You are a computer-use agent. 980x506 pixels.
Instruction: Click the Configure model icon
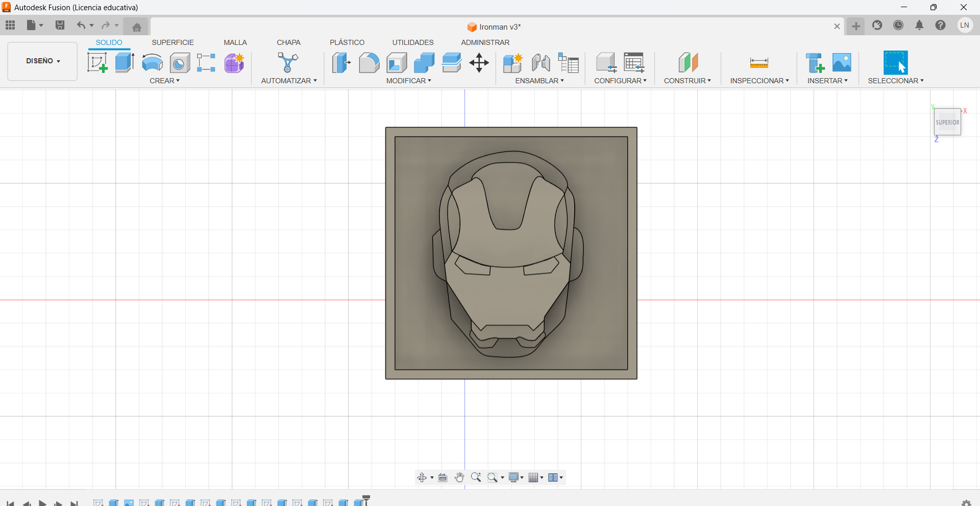(x=606, y=63)
